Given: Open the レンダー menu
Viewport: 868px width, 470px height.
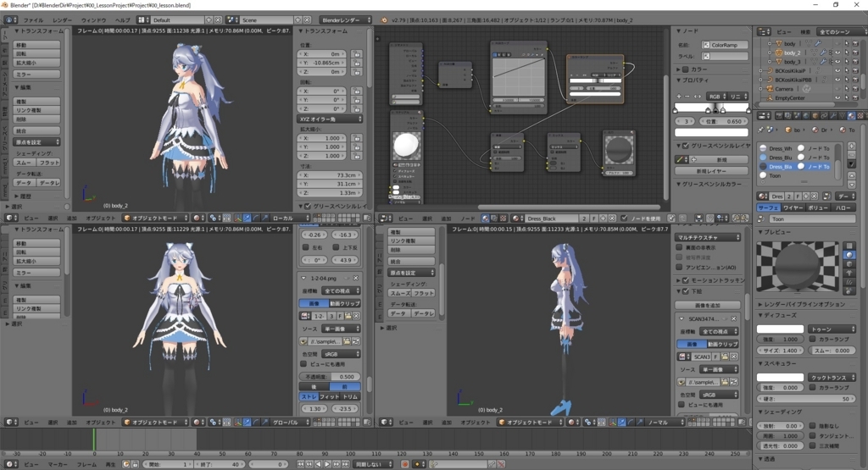Looking at the screenshot, I should 62,20.
